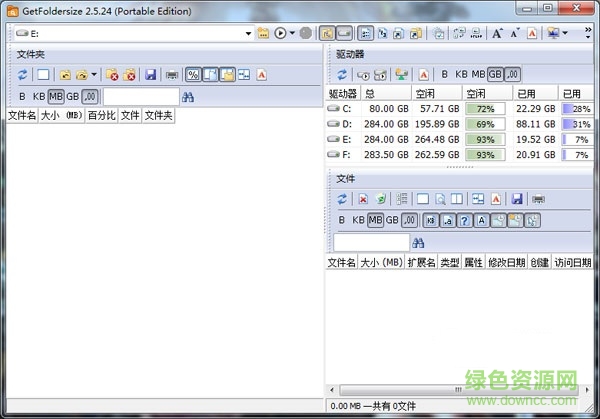This screenshot has height=419, width=600.
Task: Sort folders by 百分比 column header
Action: pos(100,116)
